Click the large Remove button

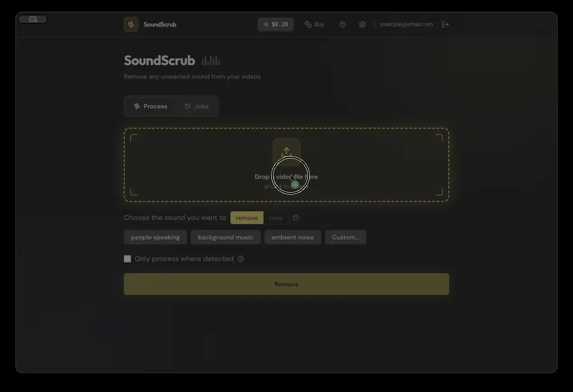[x=286, y=284]
